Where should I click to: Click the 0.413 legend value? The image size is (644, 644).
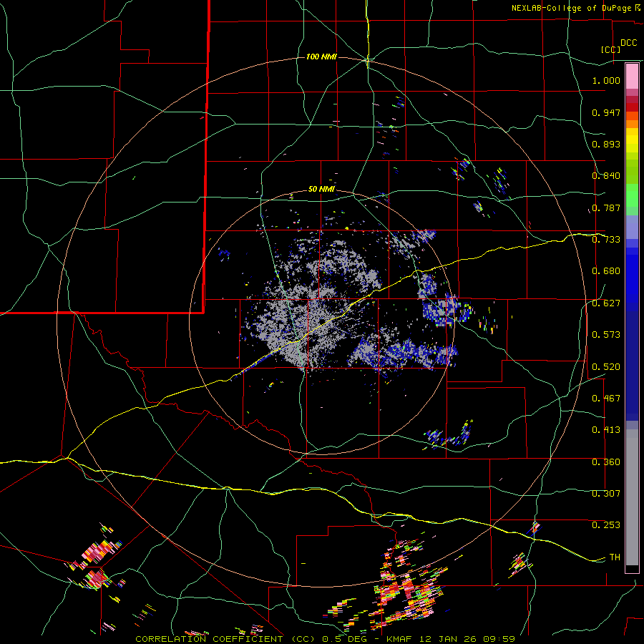(x=606, y=430)
